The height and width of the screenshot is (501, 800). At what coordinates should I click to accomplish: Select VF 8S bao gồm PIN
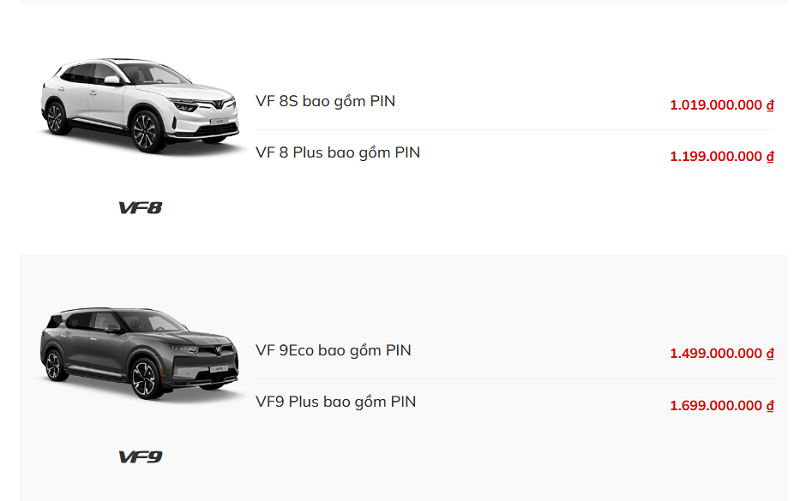(x=325, y=101)
